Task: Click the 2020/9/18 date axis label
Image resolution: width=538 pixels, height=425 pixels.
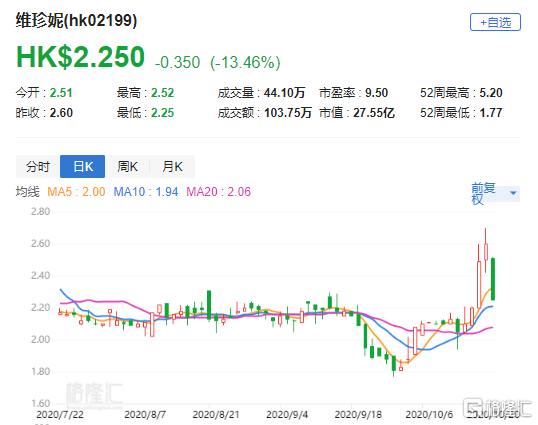Action: coord(358,415)
